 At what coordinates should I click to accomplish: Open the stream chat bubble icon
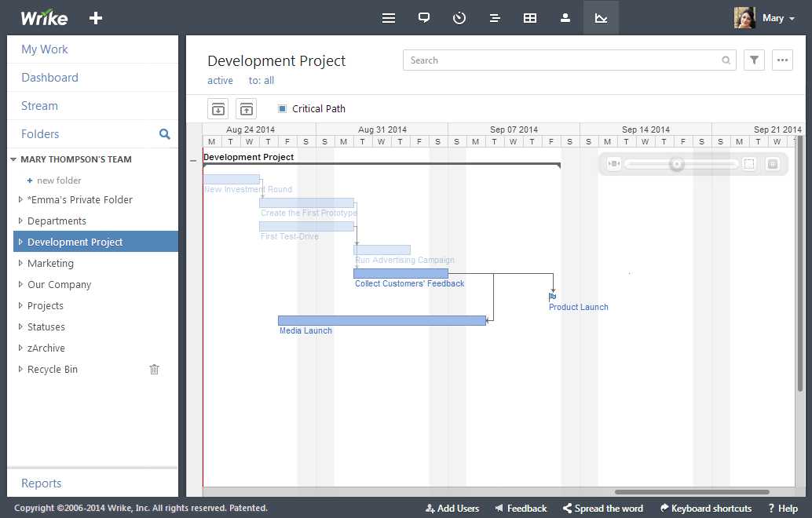[x=423, y=18]
